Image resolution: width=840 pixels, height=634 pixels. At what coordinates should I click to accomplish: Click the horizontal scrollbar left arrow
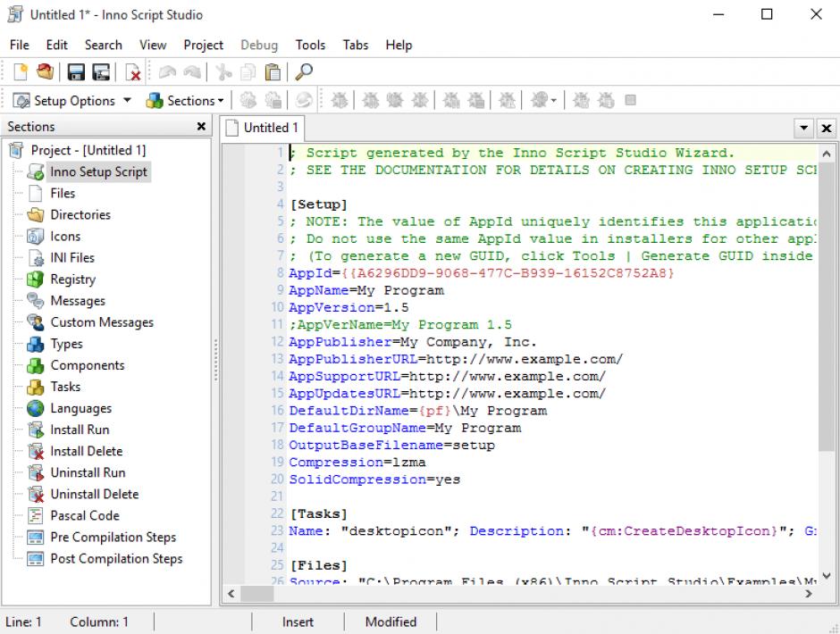tap(231, 593)
